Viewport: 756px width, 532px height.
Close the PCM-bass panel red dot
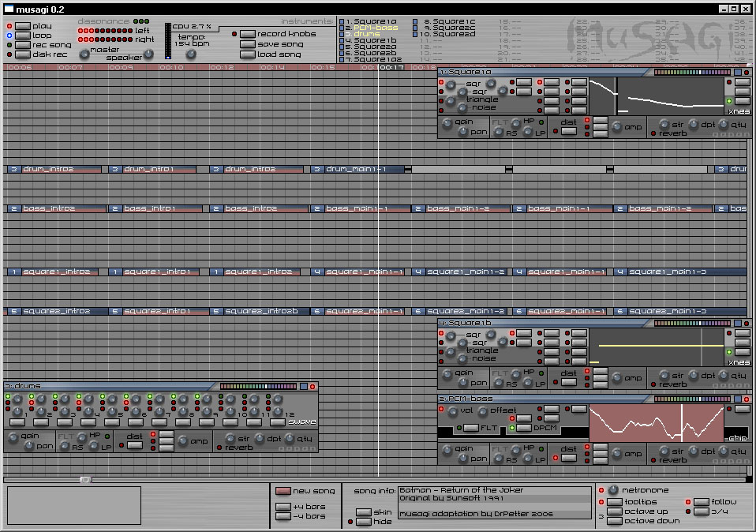[747, 399]
